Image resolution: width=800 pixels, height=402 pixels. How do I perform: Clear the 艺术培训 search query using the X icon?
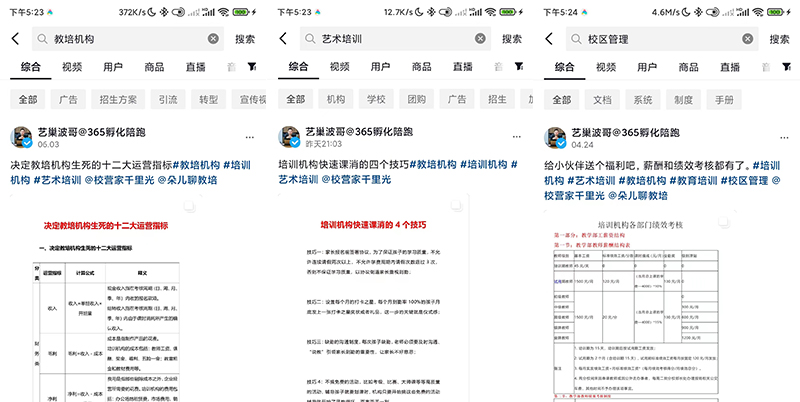click(x=479, y=39)
